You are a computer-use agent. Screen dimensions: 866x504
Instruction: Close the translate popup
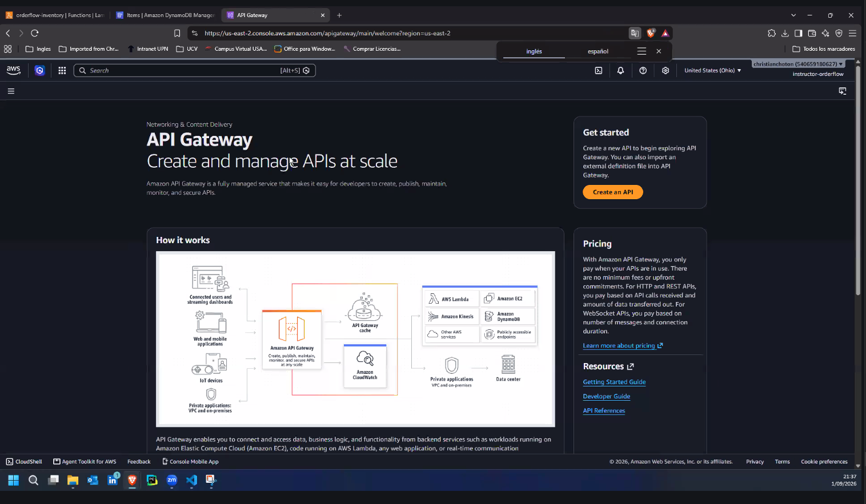click(659, 51)
